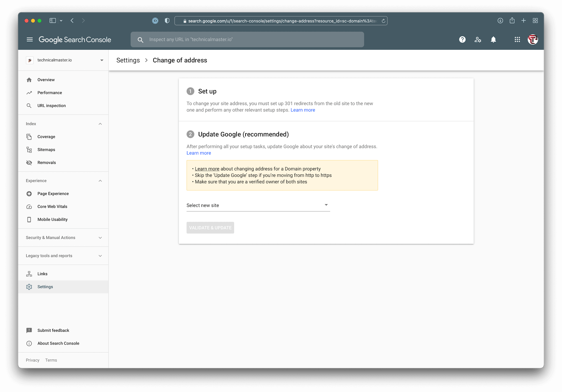Open the technicalmaster.io property selector
The width and height of the screenshot is (562, 392).
click(x=65, y=60)
